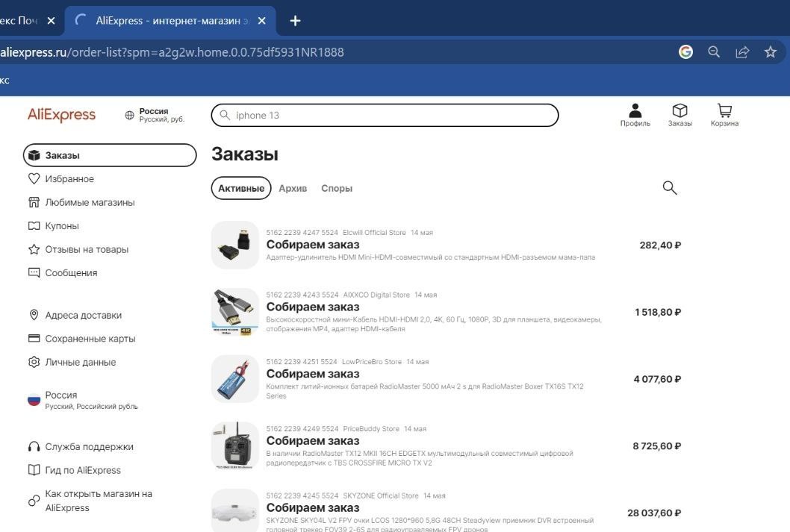The height and width of the screenshot is (532, 790).
Task: Close the Яндекс Почта tab
Action: pos(51,21)
